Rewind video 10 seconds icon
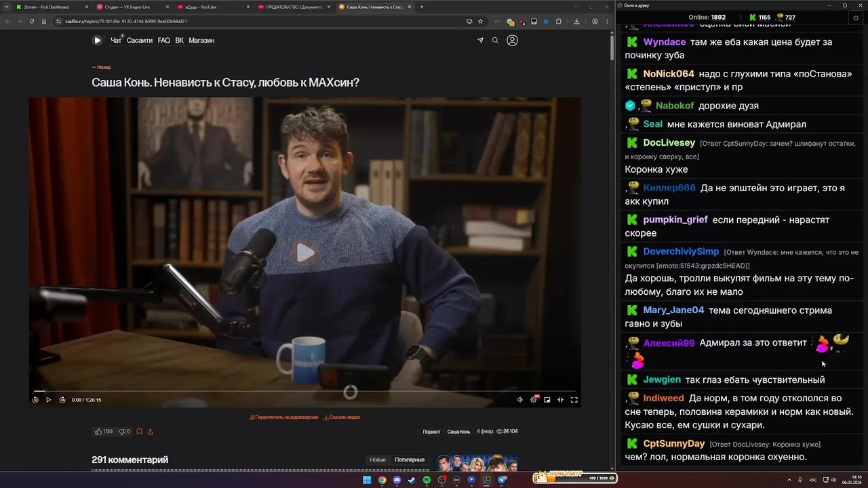 (35, 400)
